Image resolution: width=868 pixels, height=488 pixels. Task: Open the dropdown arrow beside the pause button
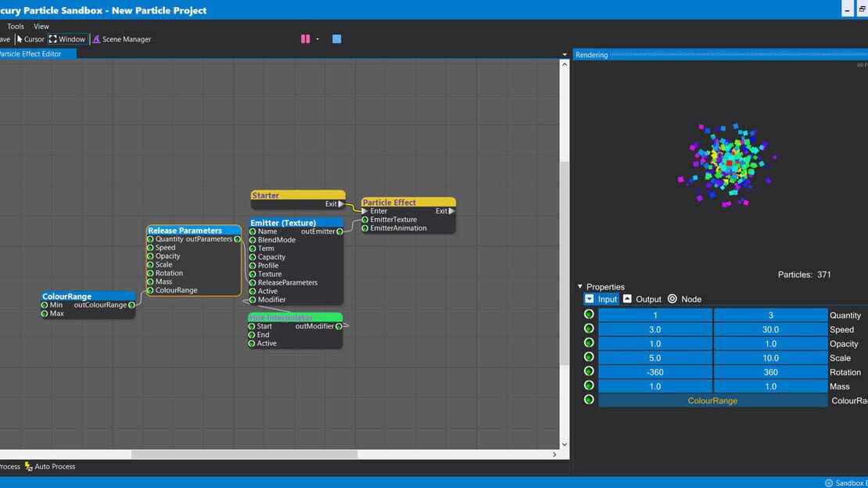point(317,39)
